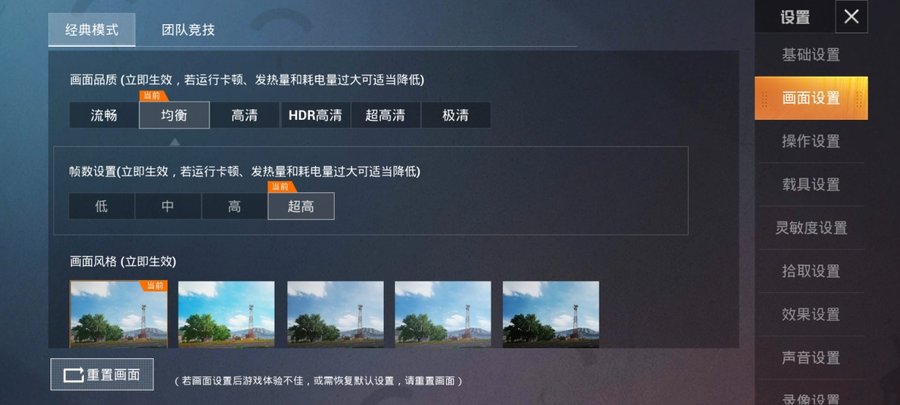The height and width of the screenshot is (405, 900).
Task: Click the reset icon on 重置画面 button
Action: [73, 375]
